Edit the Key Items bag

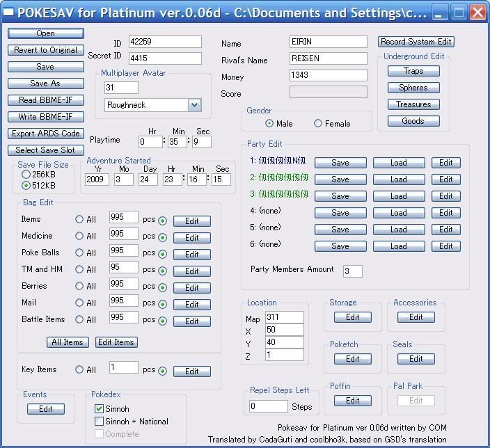point(191,371)
